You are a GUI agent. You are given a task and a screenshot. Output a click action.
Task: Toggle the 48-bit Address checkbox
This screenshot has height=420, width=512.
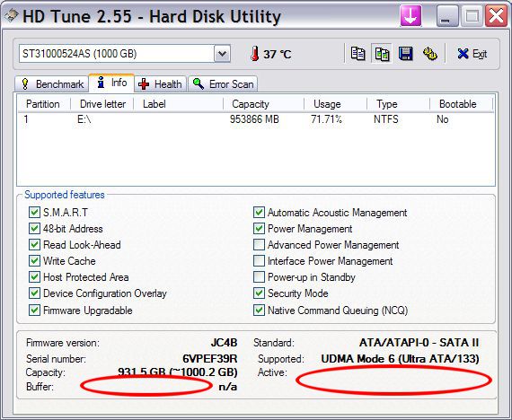click(34, 229)
